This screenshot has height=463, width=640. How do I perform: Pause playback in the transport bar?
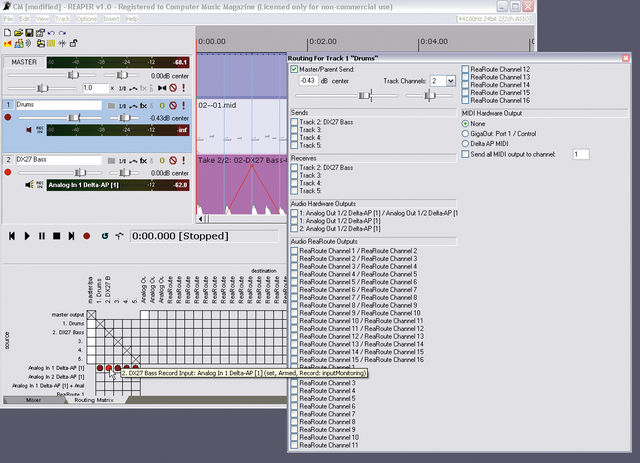[x=42, y=236]
